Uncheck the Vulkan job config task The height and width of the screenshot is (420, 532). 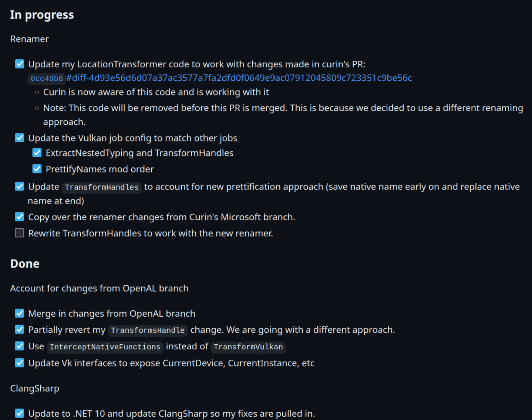click(20, 138)
